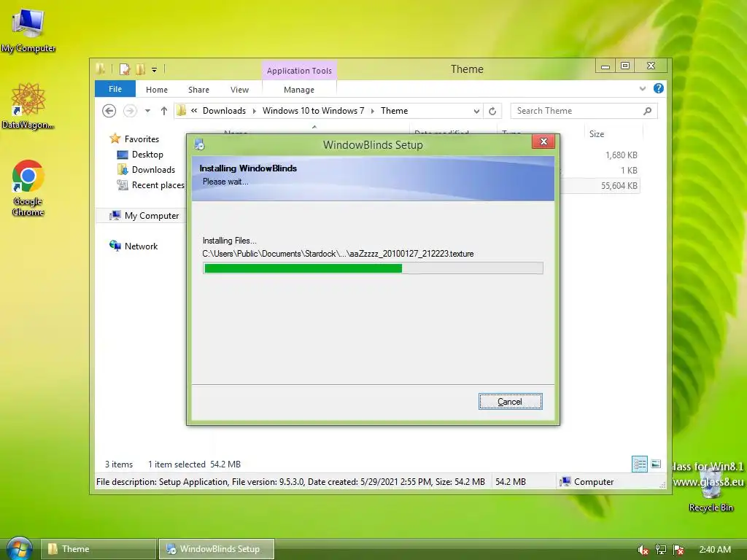Open My Computer desktop icon
The height and width of the screenshot is (560, 747).
(28, 29)
